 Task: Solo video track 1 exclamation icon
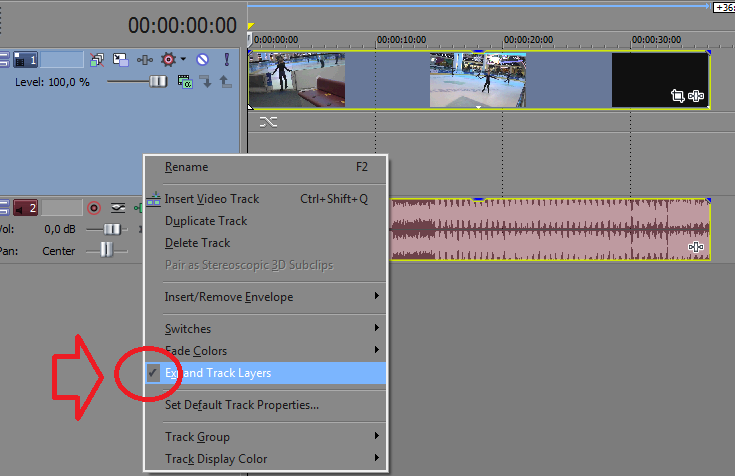(x=227, y=60)
